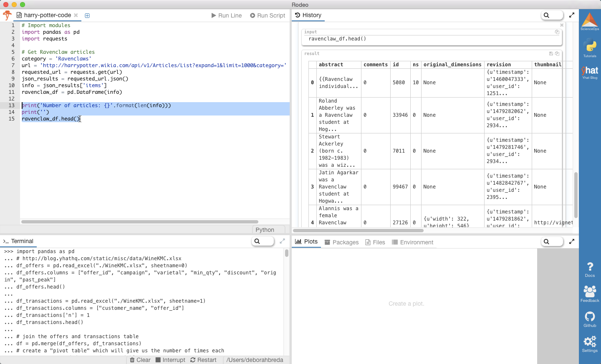Open the Yhat Blog icon

pos(590,72)
